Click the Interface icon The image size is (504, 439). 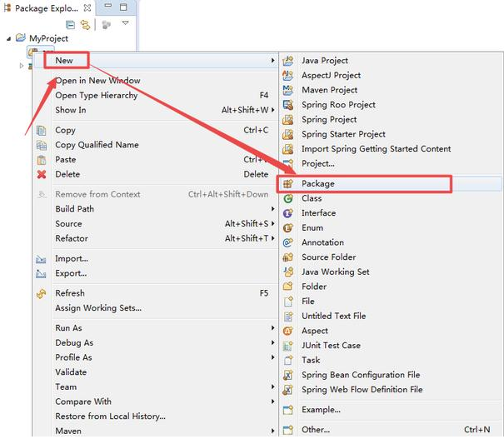coord(288,213)
